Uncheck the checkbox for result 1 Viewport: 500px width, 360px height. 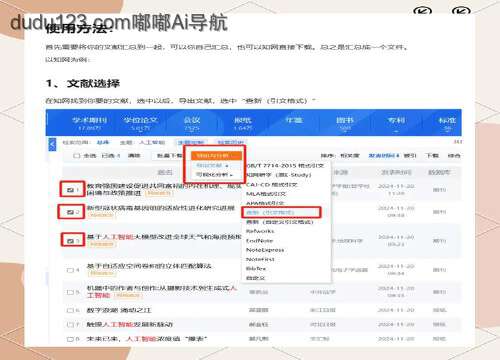point(70,190)
